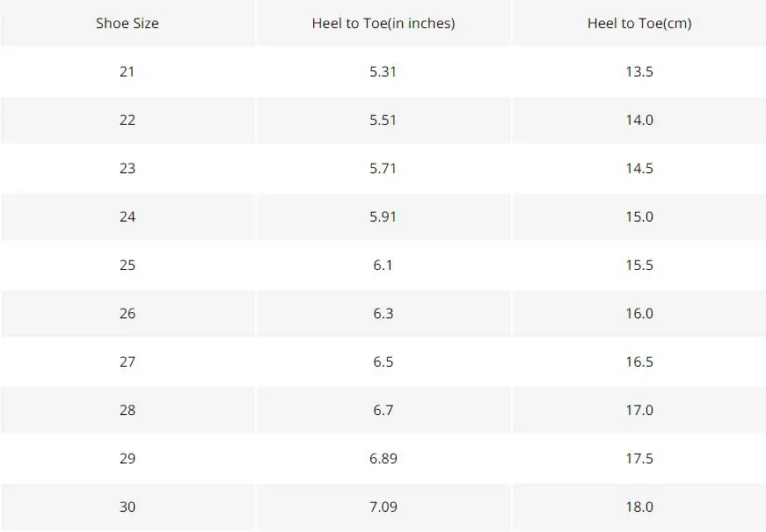Select shoe size 22 cell
Image resolution: width=766 pixels, height=532 pixels.
click(x=127, y=120)
